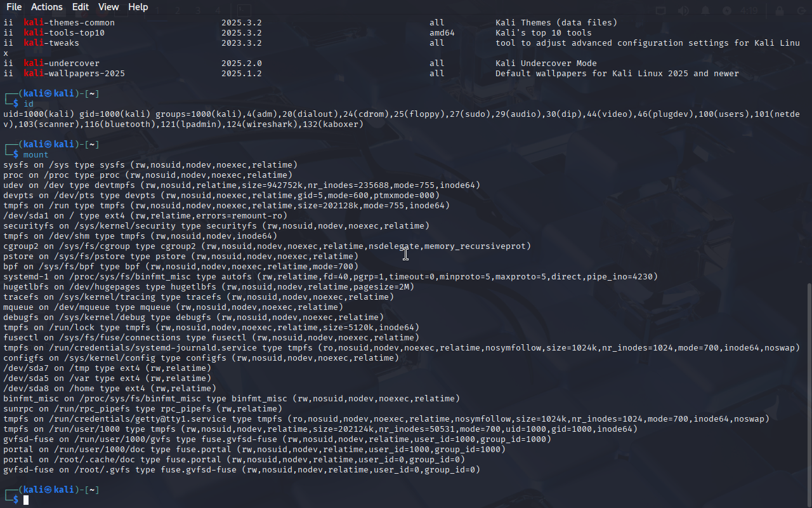Click the kali-tools-top10 package name
Viewport: 812px width, 508px height.
(x=64, y=33)
